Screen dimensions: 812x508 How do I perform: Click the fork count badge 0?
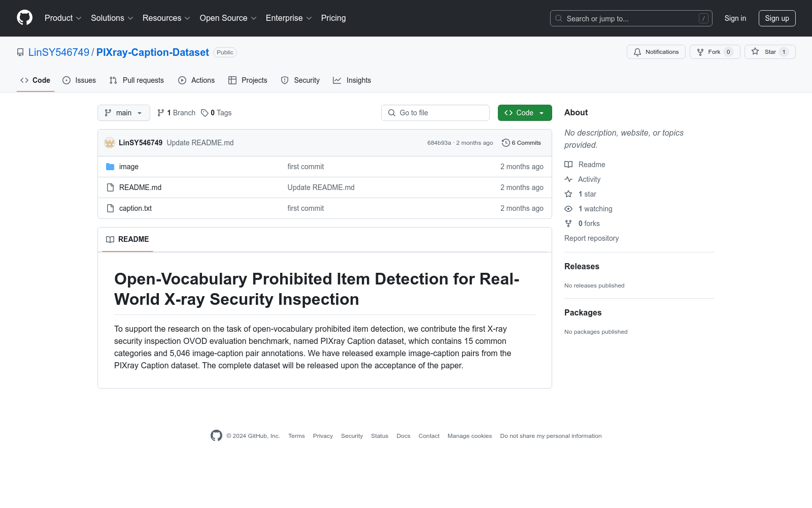coord(728,52)
